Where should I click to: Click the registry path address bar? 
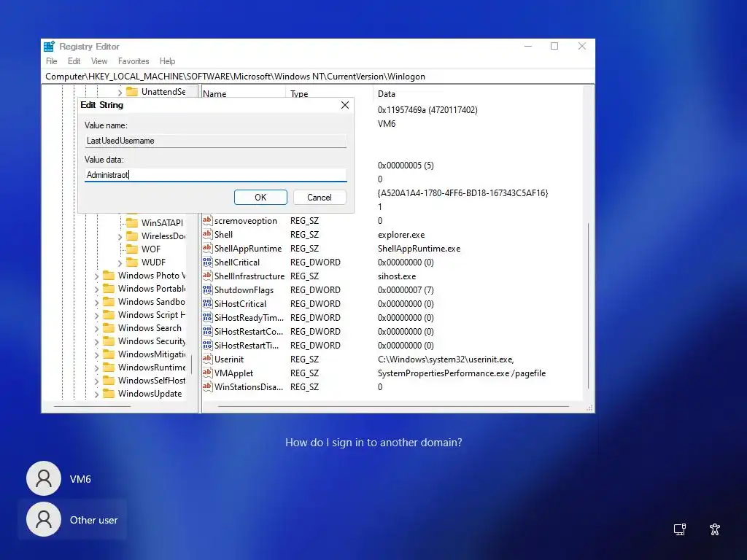coord(318,76)
